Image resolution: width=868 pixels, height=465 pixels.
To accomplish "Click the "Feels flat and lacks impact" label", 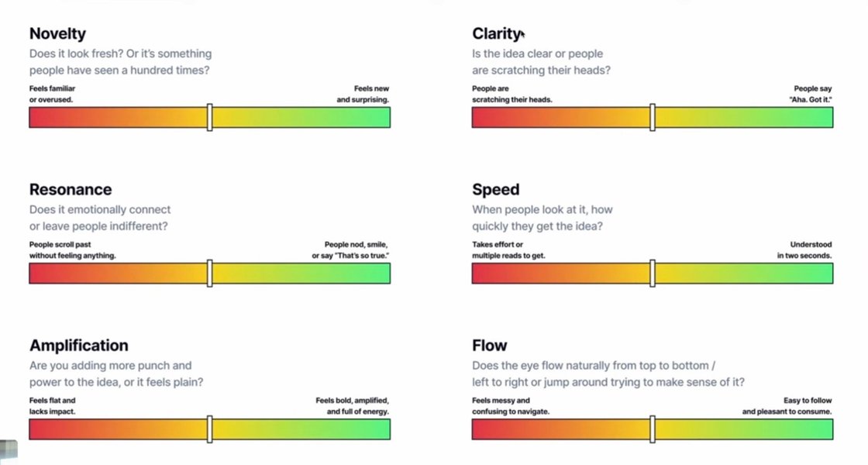I will pyautogui.click(x=53, y=406).
